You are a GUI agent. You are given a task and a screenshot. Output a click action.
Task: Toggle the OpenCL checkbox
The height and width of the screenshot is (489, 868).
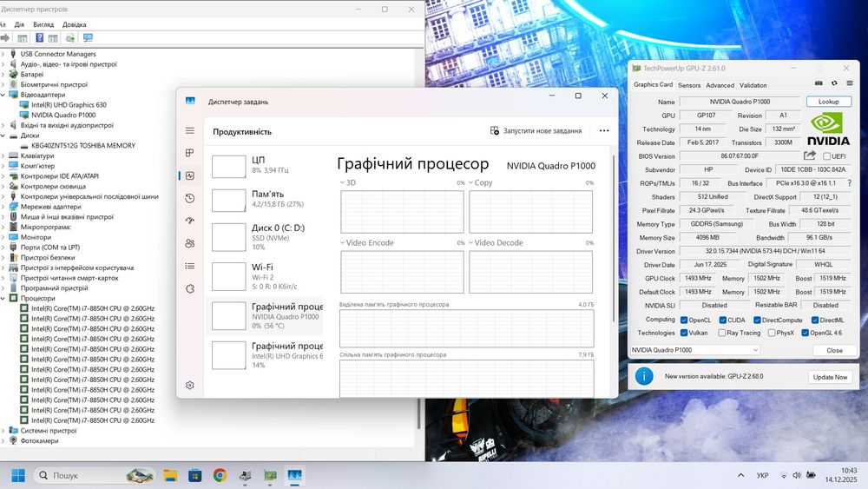684,320
